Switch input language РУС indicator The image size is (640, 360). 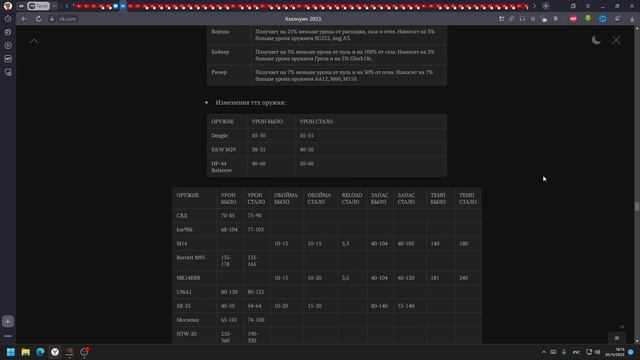576,352
